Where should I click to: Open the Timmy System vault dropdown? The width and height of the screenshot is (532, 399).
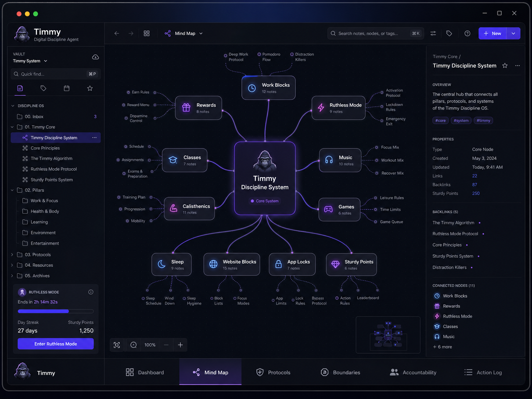click(x=30, y=61)
